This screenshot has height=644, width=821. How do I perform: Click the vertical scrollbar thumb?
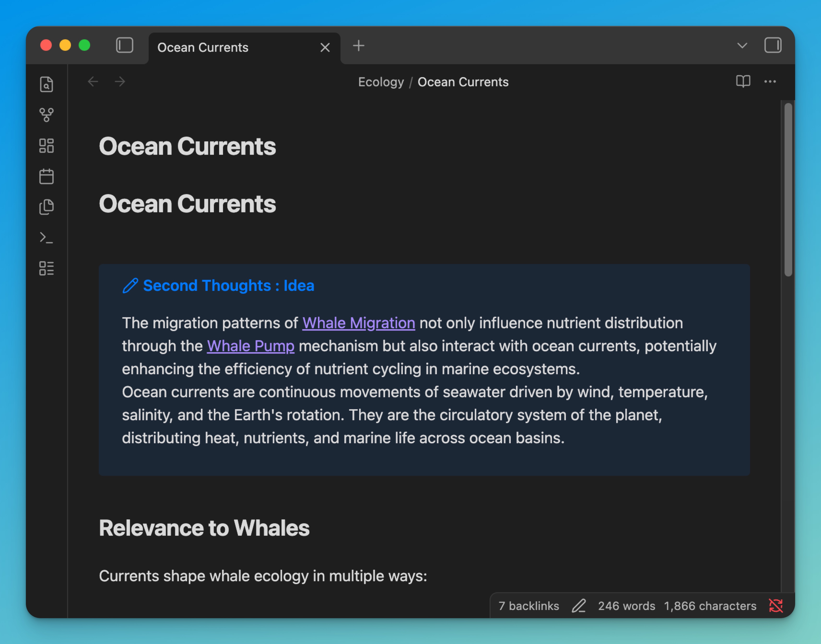pos(788,189)
